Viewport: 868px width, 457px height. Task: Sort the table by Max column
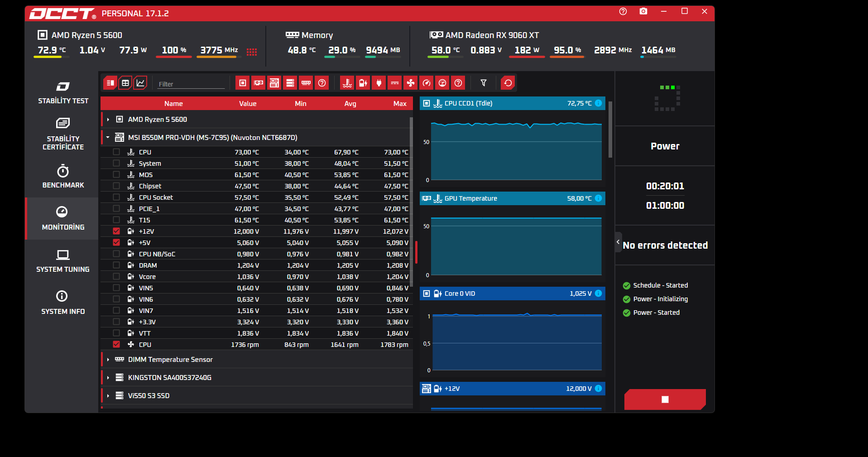pos(400,104)
